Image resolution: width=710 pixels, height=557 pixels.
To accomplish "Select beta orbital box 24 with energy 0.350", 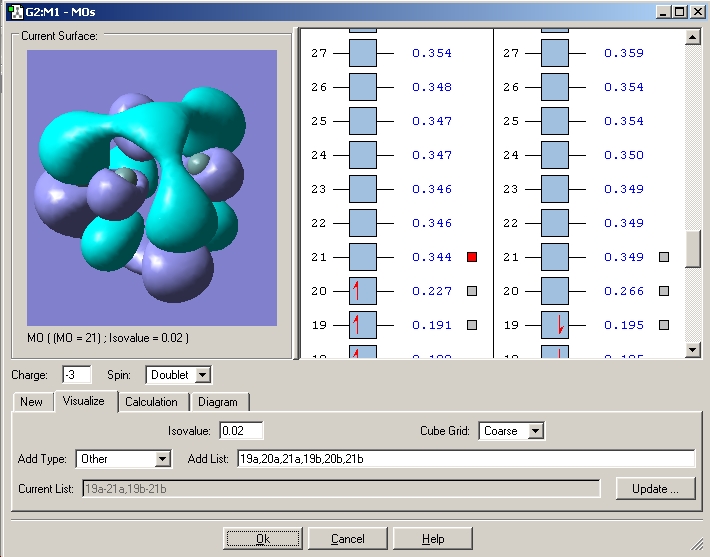I will [x=555, y=155].
